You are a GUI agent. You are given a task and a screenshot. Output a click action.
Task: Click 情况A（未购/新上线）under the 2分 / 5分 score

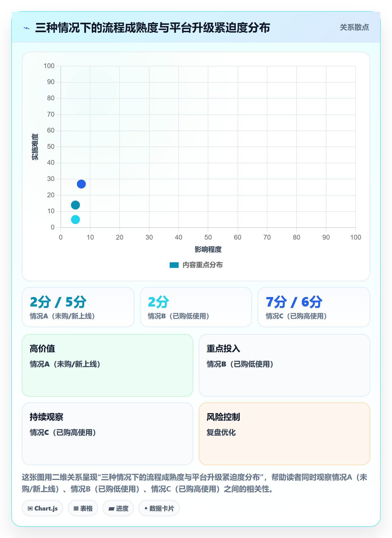pos(62,316)
